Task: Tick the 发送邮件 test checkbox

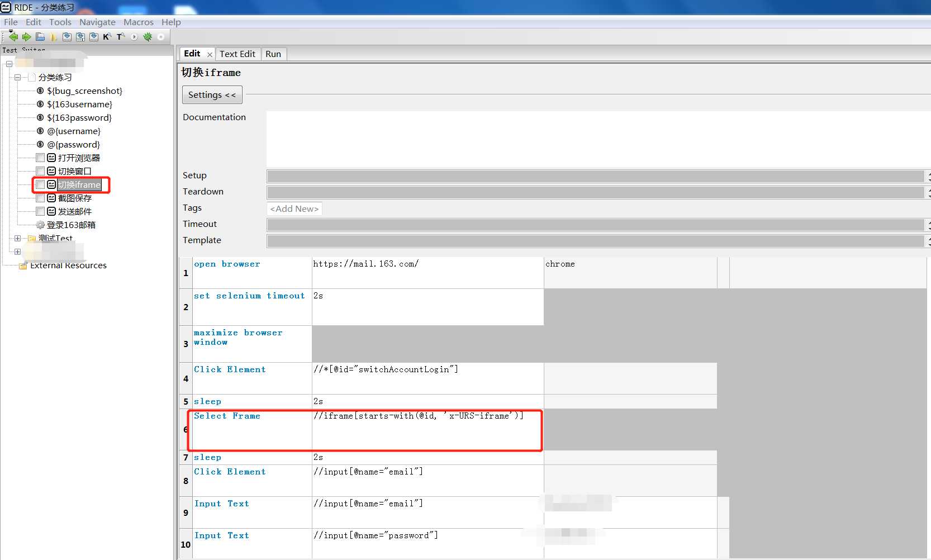Action: pos(40,211)
